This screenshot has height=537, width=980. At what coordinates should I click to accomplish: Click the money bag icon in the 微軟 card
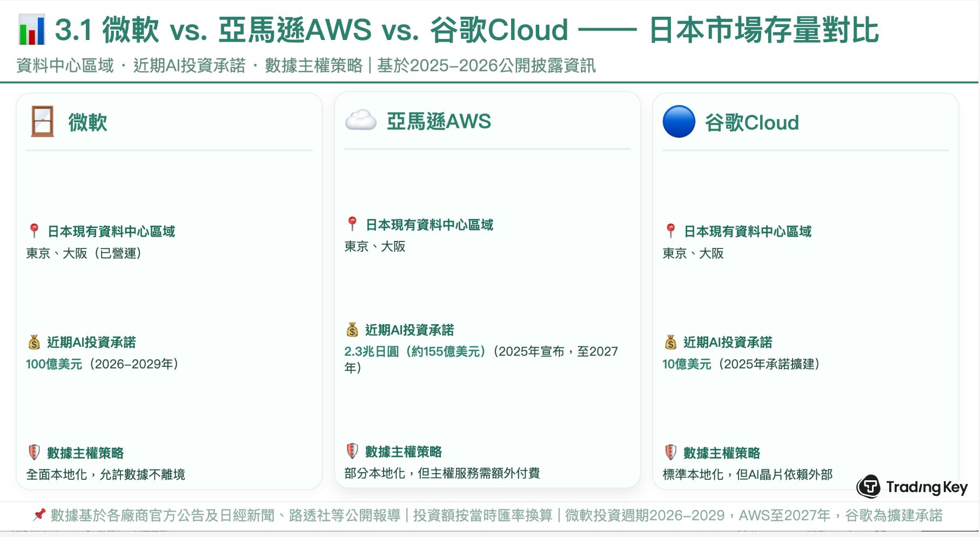point(34,342)
